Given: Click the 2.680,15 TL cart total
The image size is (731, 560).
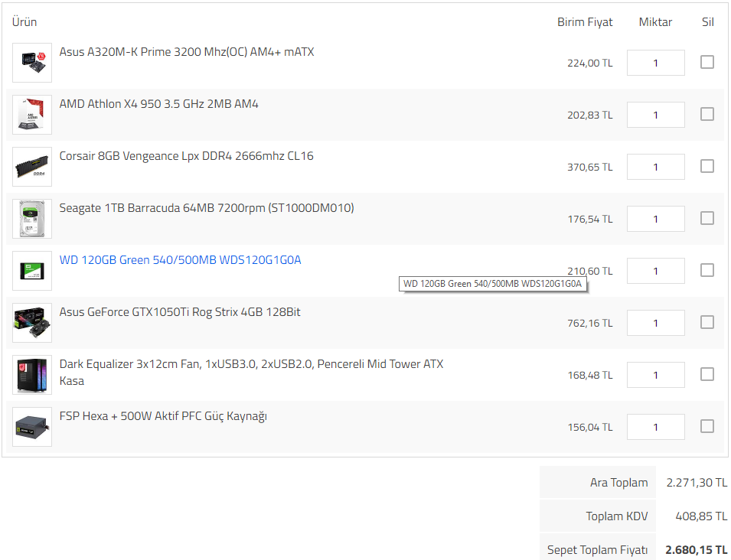Looking at the screenshot, I should pos(696,550).
